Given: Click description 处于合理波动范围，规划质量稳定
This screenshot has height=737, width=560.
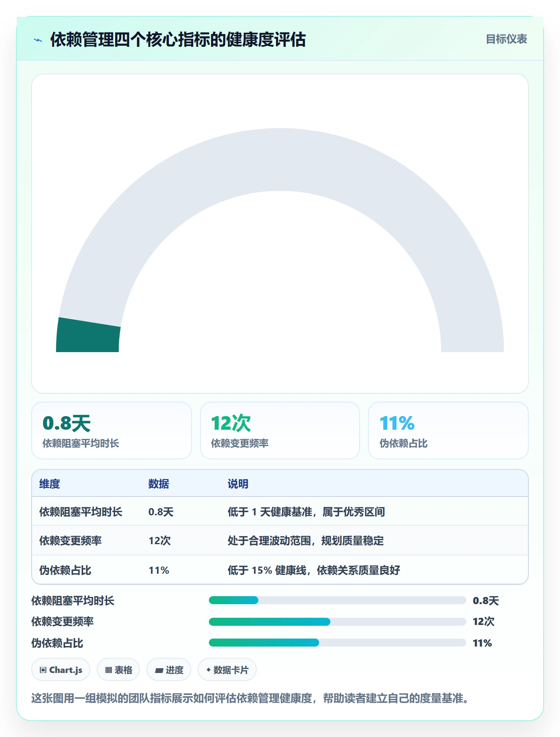Looking at the screenshot, I should 306,541.
